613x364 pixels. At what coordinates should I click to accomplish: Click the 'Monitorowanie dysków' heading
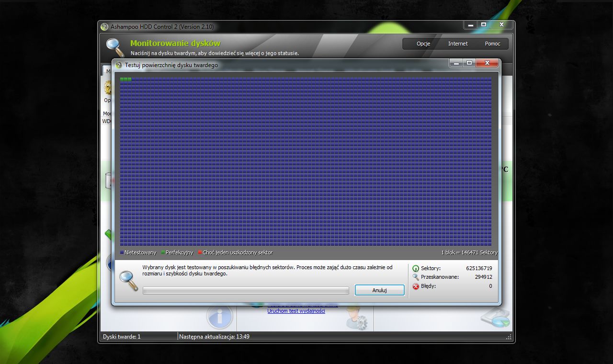click(175, 44)
